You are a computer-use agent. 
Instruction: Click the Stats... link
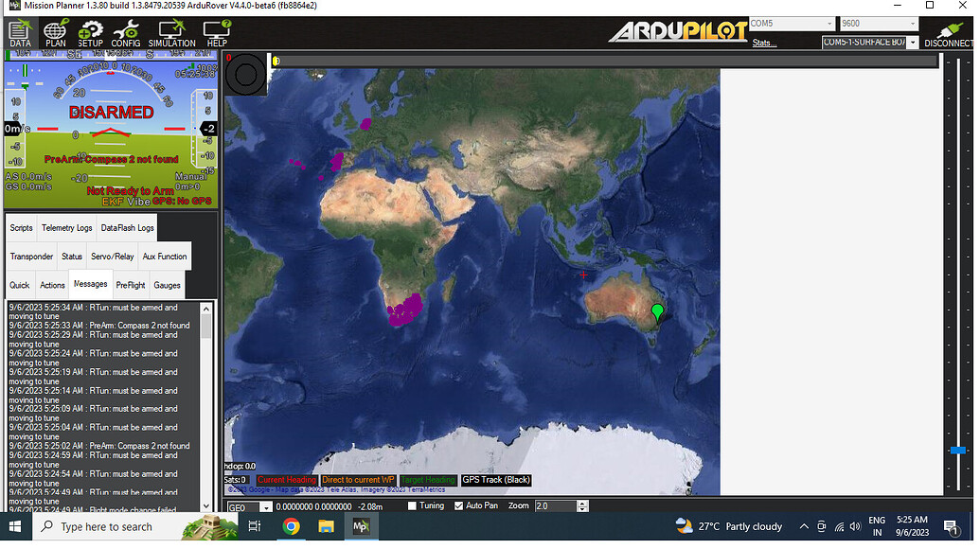pos(764,43)
